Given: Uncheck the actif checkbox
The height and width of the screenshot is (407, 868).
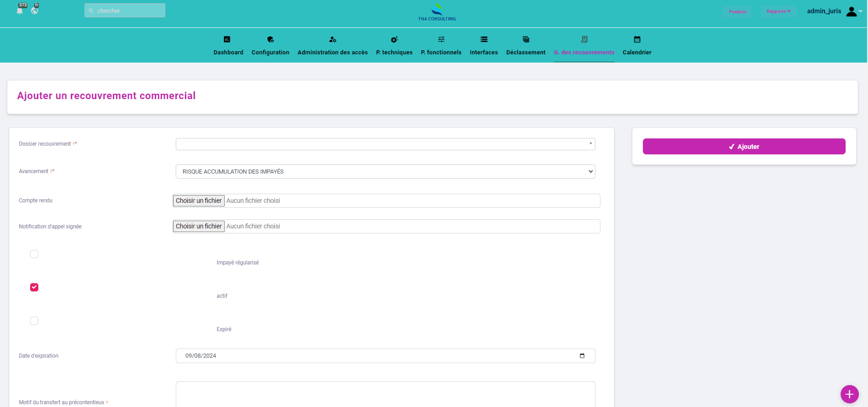Looking at the screenshot, I should pos(34,287).
